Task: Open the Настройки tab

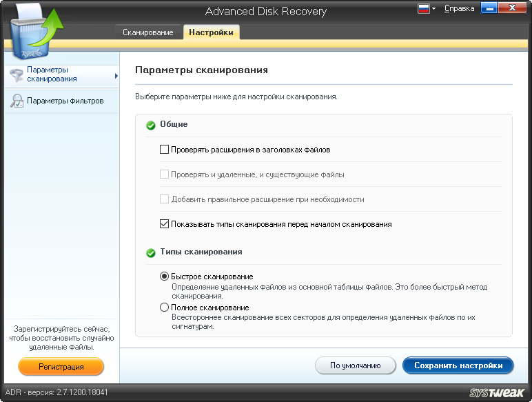Action: click(211, 32)
